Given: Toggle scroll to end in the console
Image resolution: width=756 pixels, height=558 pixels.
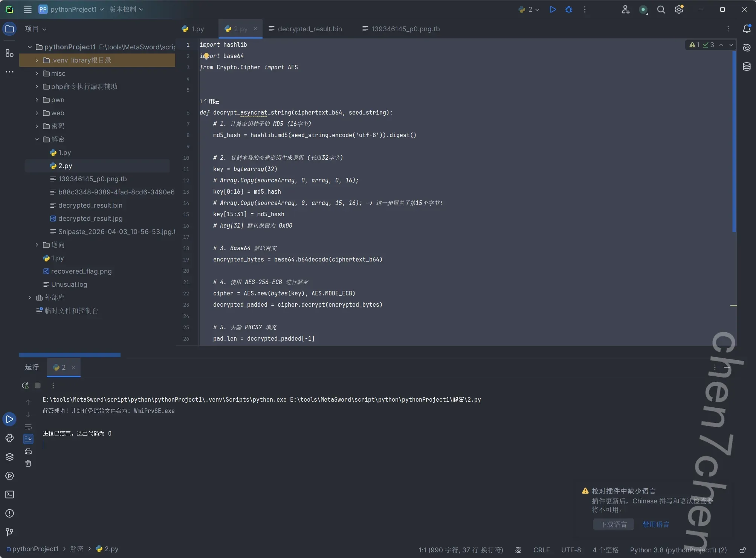Looking at the screenshot, I should point(28,439).
